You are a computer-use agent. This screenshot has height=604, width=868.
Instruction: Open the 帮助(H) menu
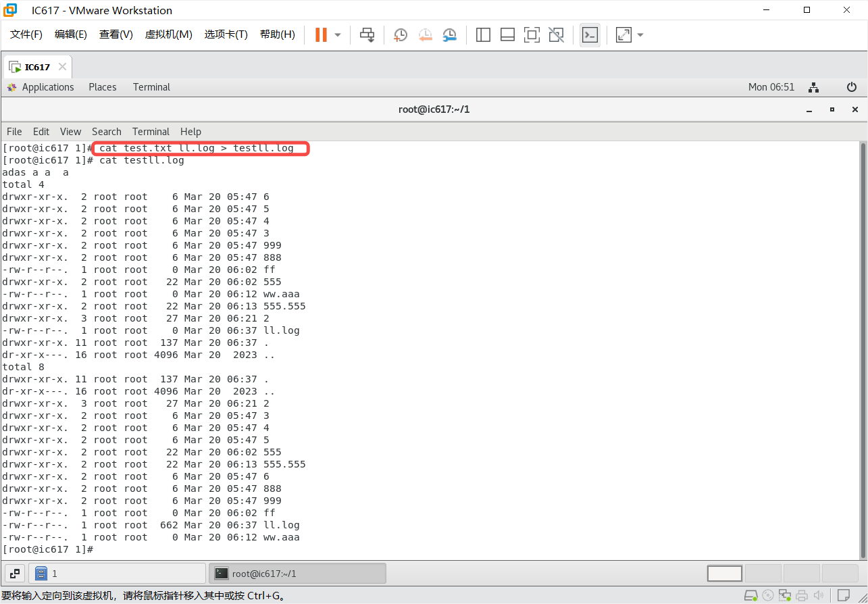tap(278, 34)
